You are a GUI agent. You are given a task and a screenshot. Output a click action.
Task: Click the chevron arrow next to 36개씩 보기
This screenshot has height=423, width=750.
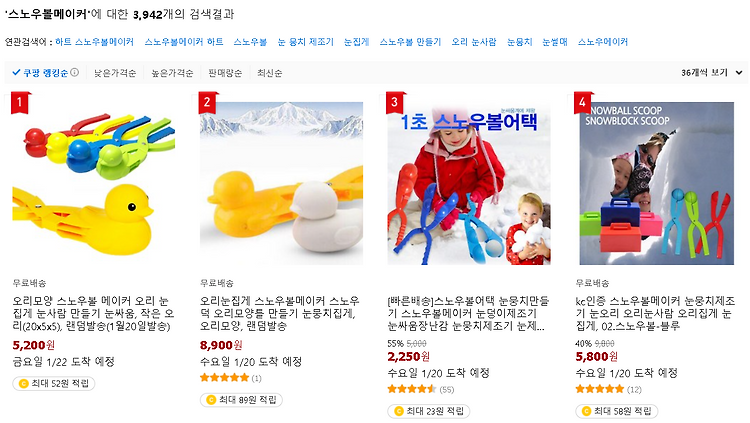739,73
